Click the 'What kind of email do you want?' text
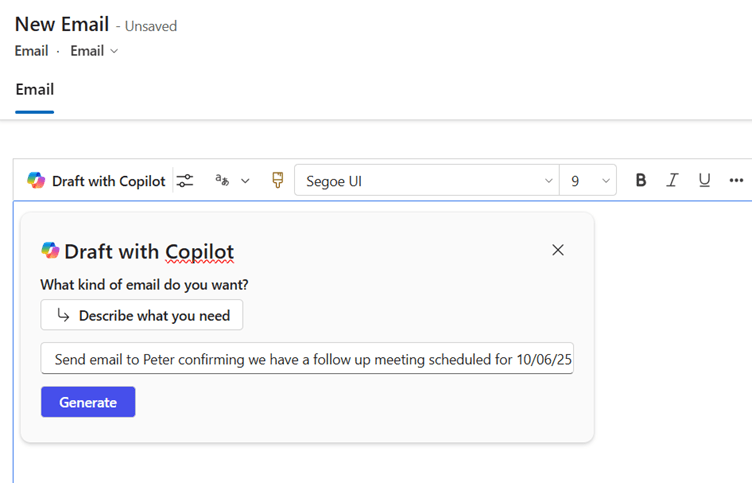The image size is (752, 483). coord(144,285)
